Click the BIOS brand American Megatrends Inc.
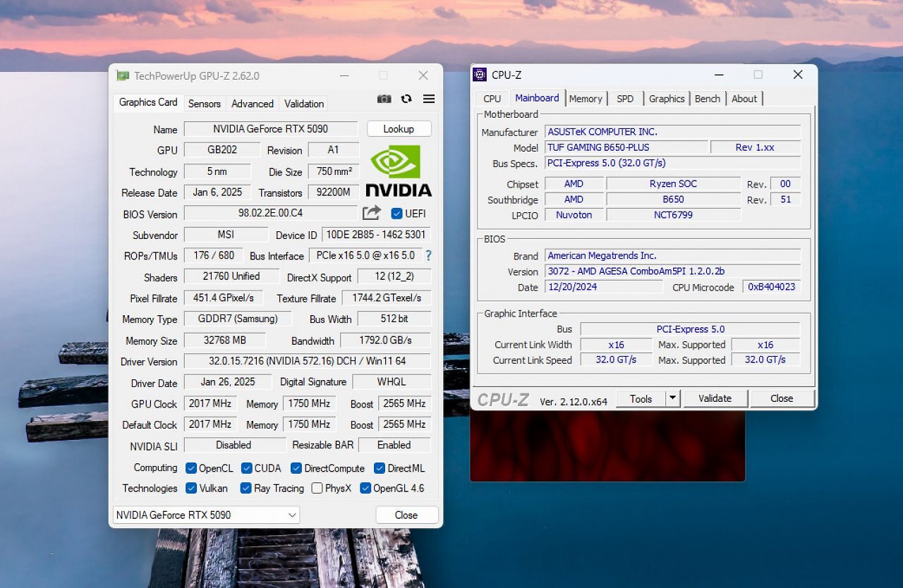This screenshot has height=588, width=903. 673,256
